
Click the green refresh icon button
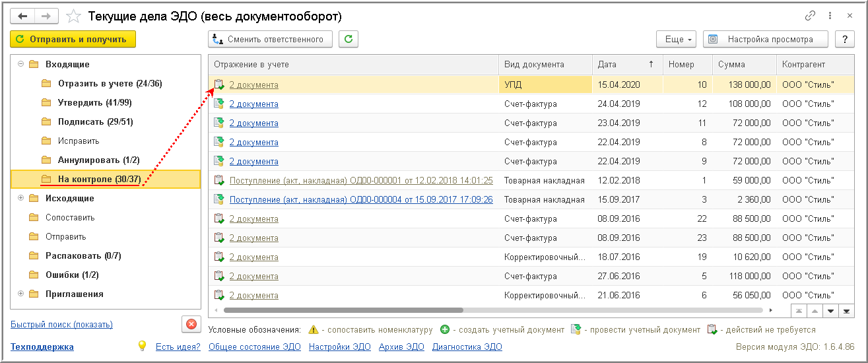point(348,40)
